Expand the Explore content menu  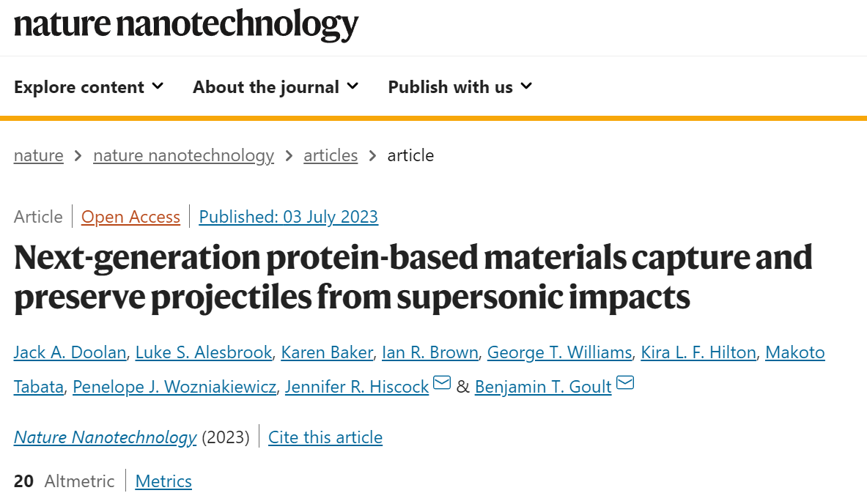(x=89, y=86)
